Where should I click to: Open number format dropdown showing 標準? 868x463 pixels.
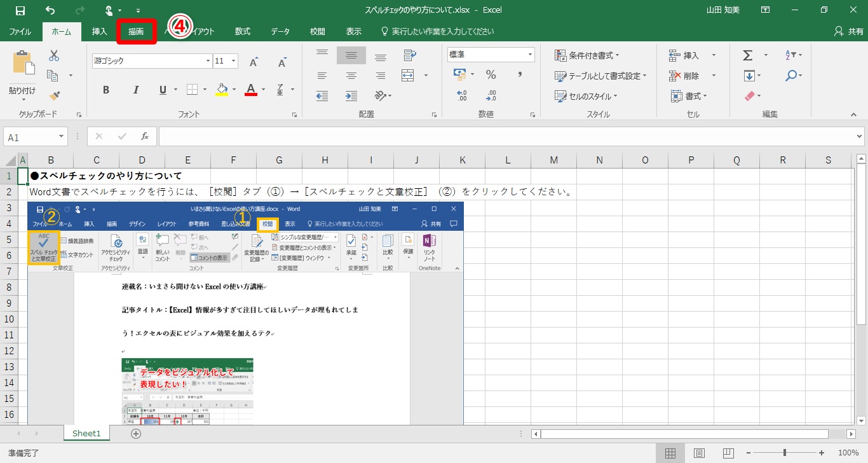click(530, 55)
